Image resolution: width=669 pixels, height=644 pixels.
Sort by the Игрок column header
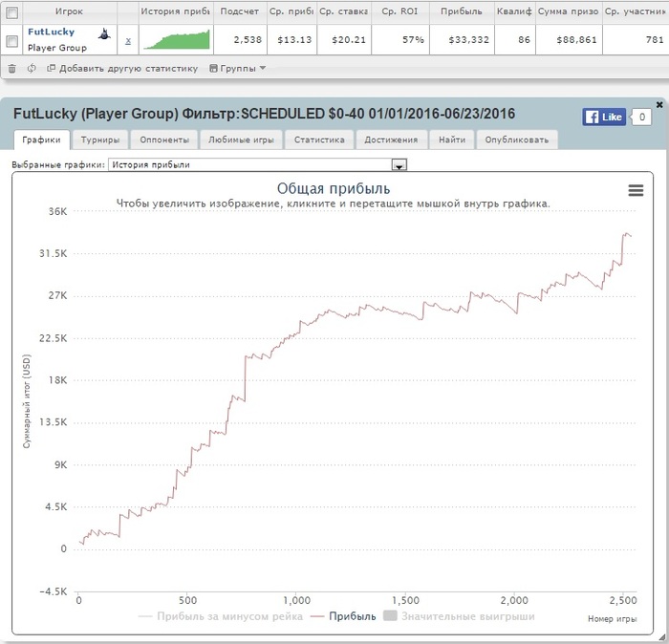point(70,11)
